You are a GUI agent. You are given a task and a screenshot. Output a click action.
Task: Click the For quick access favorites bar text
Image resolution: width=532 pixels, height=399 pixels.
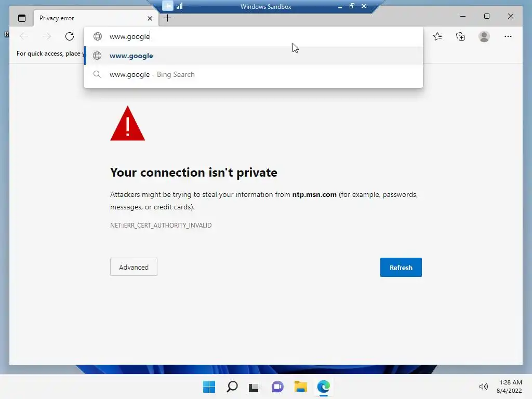[x=50, y=54]
